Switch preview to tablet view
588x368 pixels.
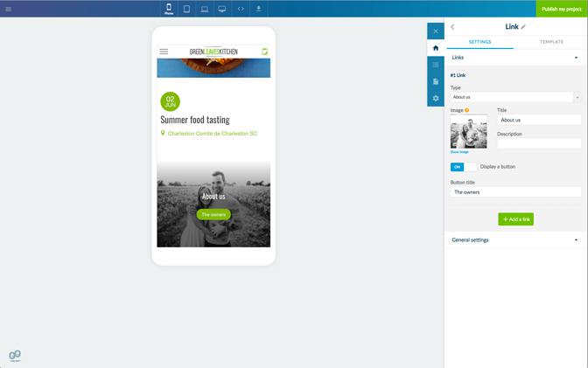click(186, 9)
